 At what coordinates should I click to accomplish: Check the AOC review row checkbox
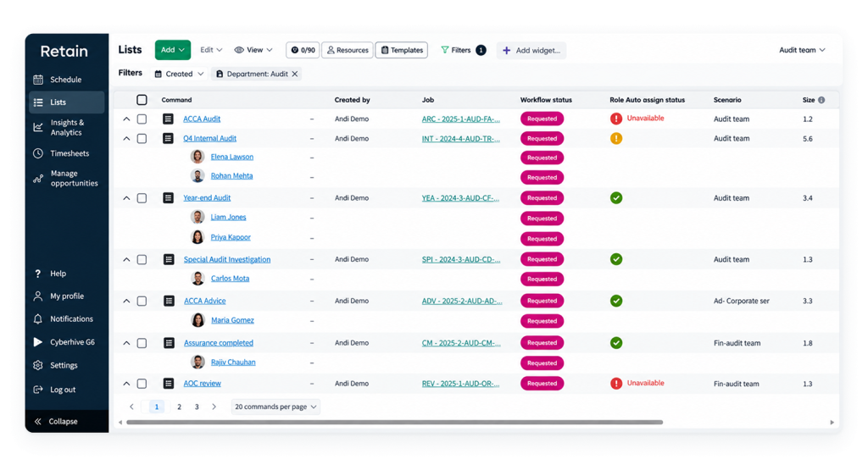point(142,384)
